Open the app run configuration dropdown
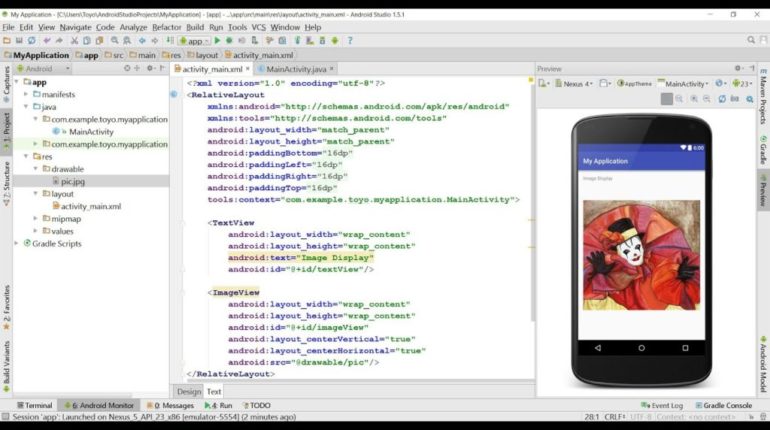770x430 pixels. click(x=194, y=41)
